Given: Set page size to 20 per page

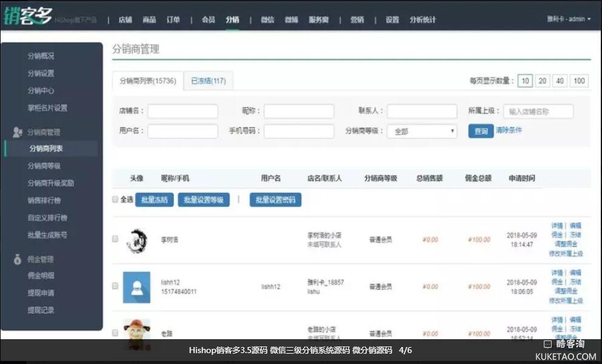Looking at the screenshot, I should tap(542, 81).
